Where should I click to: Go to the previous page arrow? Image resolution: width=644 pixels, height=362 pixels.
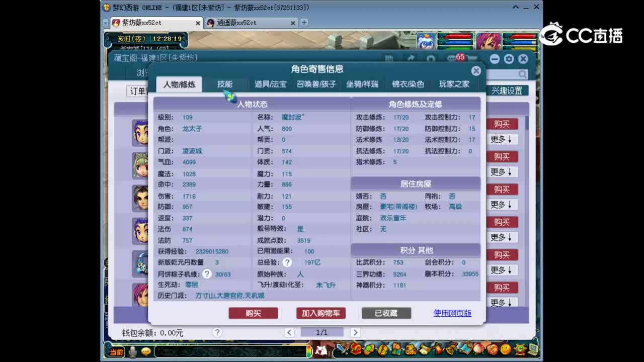289,332
